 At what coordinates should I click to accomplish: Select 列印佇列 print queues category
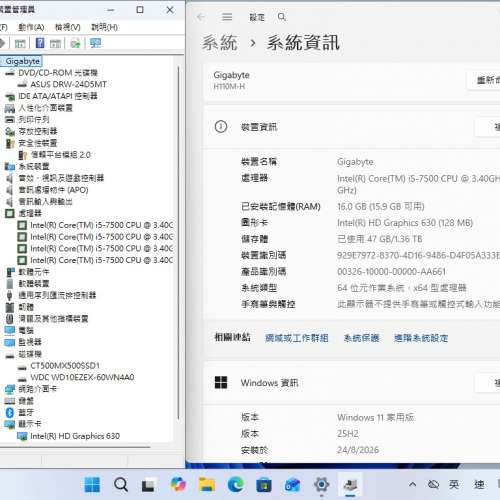click(x=34, y=119)
